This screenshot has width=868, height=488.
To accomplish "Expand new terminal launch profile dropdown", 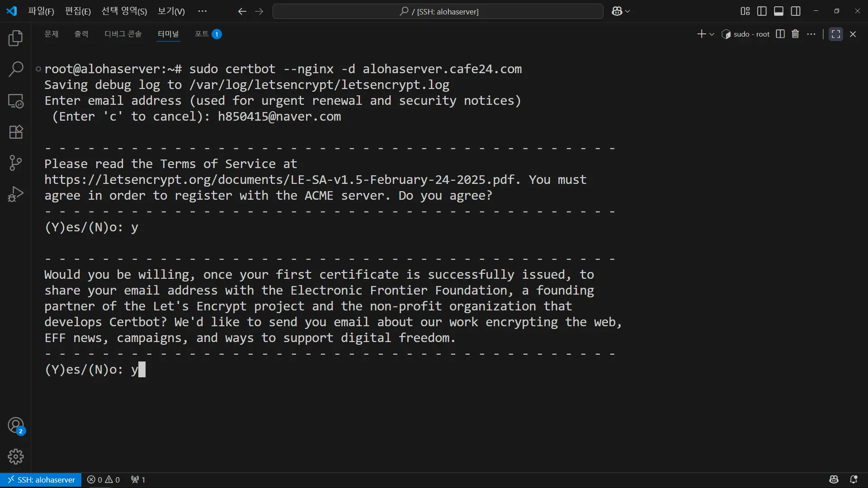I will (x=712, y=34).
